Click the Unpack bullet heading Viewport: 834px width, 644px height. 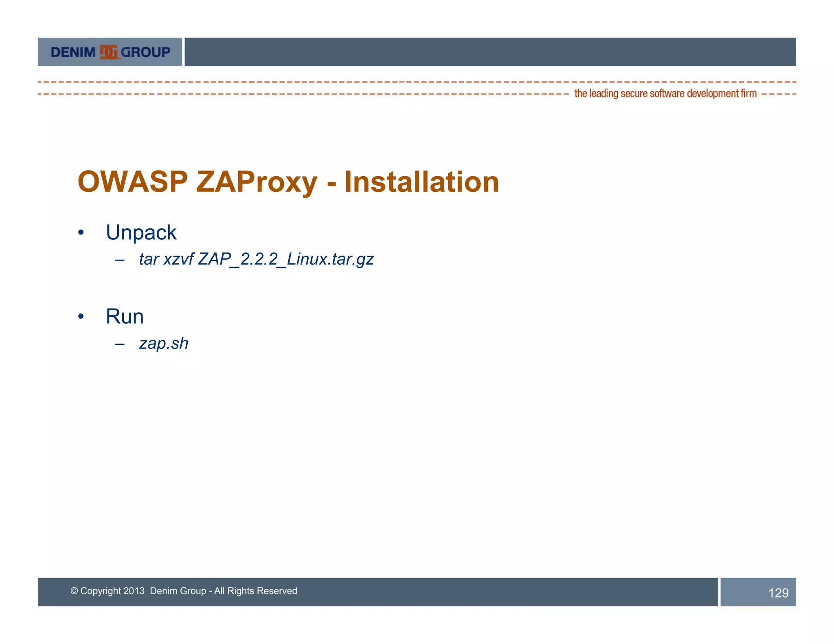tap(141, 232)
